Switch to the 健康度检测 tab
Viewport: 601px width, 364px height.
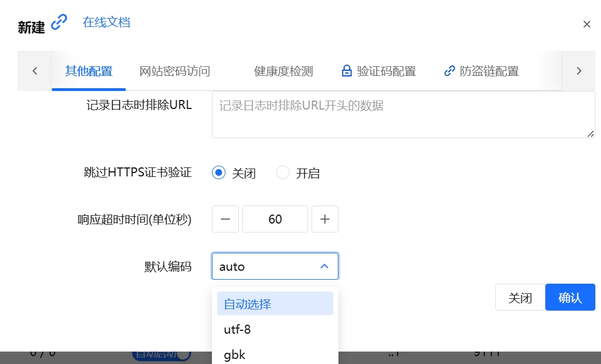point(283,71)
